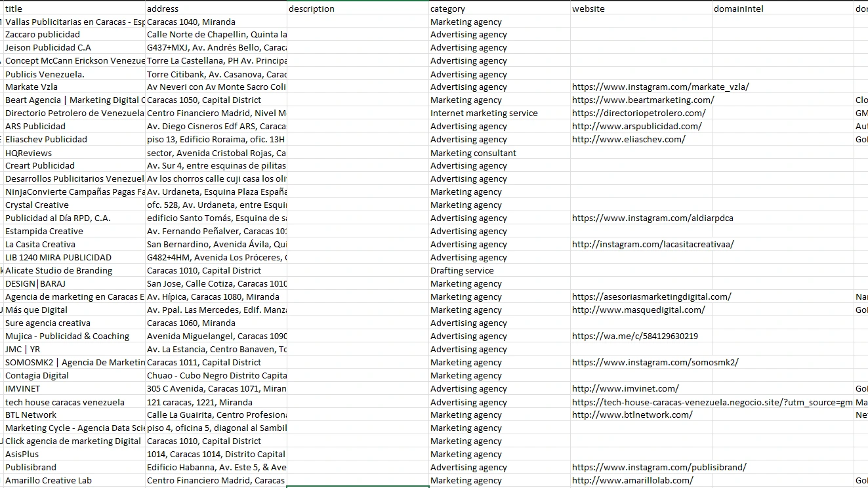Viewport: 868px width, 488px height.
Task: Click the address 'Chuao - Cubo Negro Distrito Capital'
Action: pos(216,376)
